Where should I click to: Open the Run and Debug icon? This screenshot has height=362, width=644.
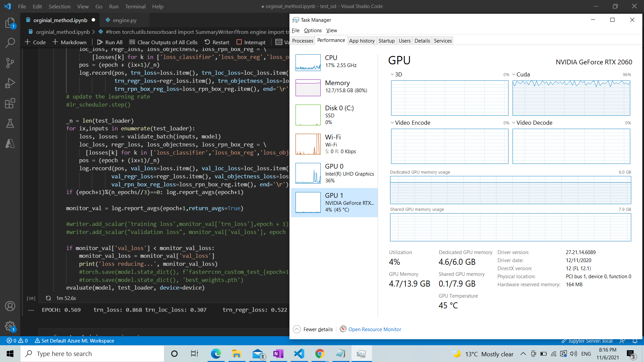point(10,83)
